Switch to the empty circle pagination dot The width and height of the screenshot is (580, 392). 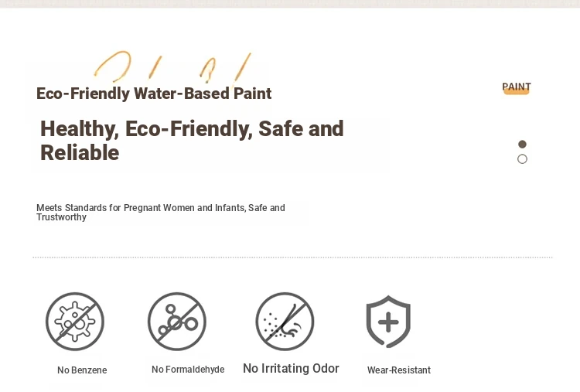point(522,159)
